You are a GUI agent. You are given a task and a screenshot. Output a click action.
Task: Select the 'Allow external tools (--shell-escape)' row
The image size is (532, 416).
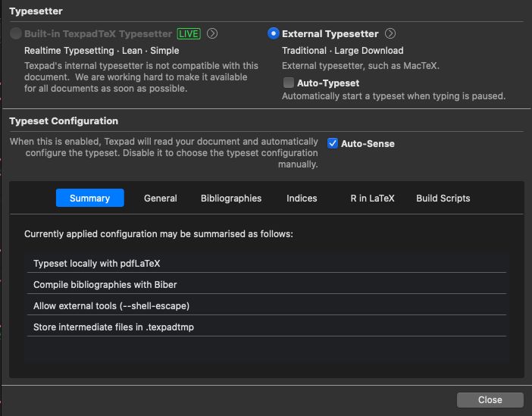click(265, 305)
